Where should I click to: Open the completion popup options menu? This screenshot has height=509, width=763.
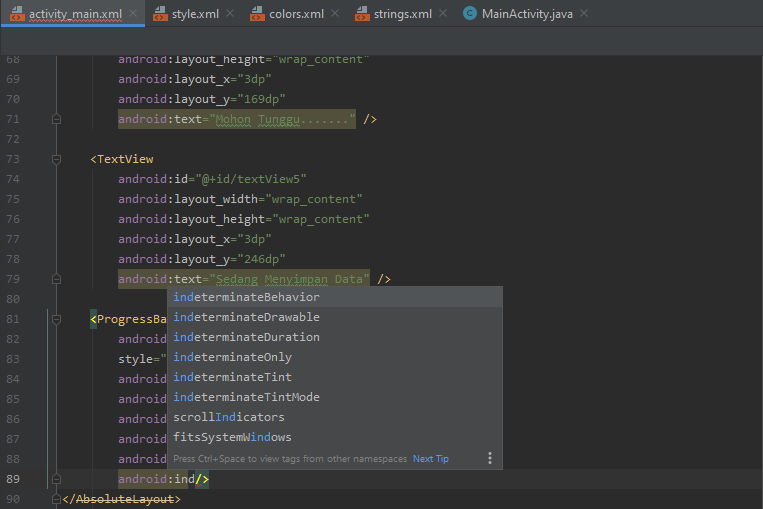click(x=490, y=458)
